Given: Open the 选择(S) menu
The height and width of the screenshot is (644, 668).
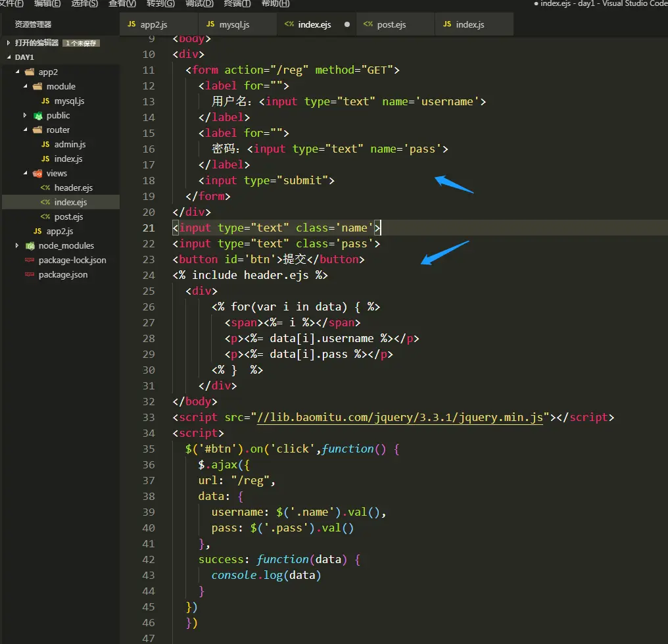Looking at the screenshot, I should [x=84, y=3].
